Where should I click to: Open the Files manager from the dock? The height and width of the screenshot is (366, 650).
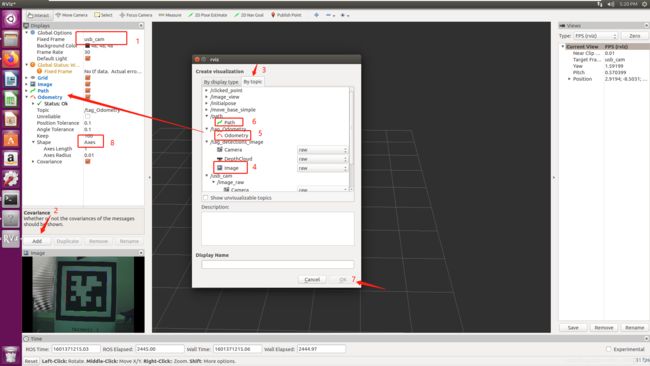(11, 39)
